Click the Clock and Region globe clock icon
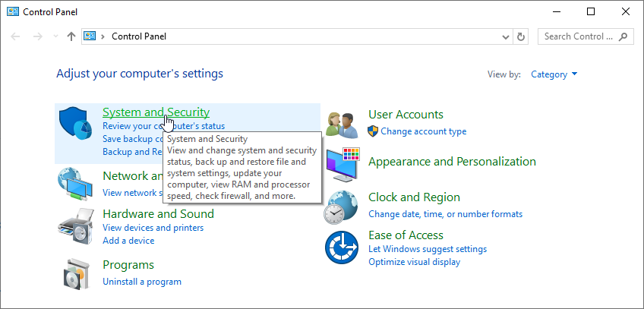 340,207
